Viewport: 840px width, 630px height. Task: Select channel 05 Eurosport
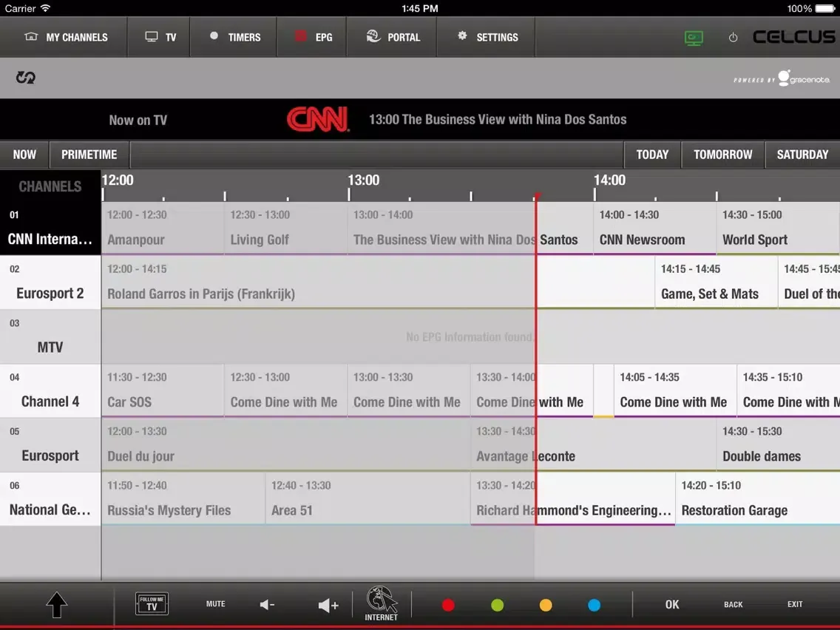tap(50, 444)
